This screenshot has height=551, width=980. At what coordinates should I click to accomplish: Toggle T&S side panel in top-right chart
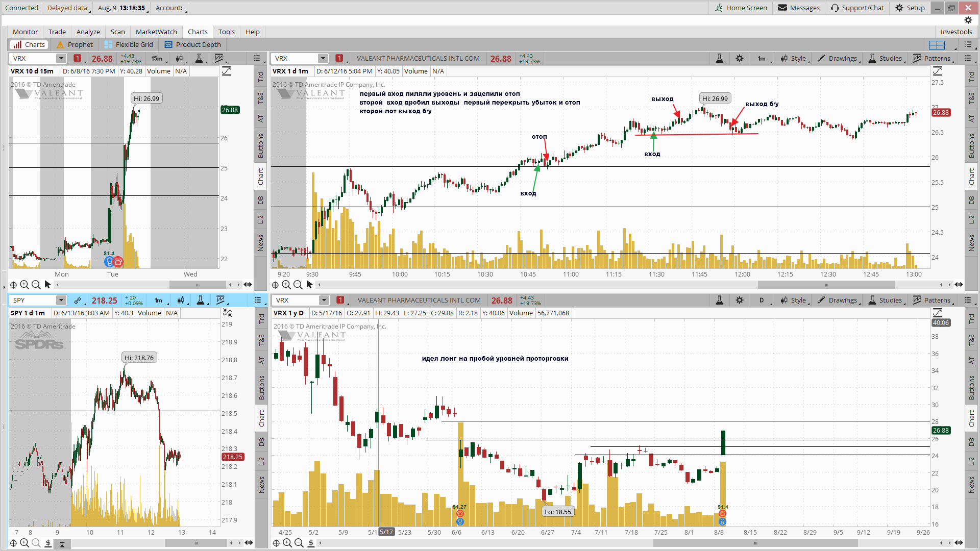click(x=971, y=98)
